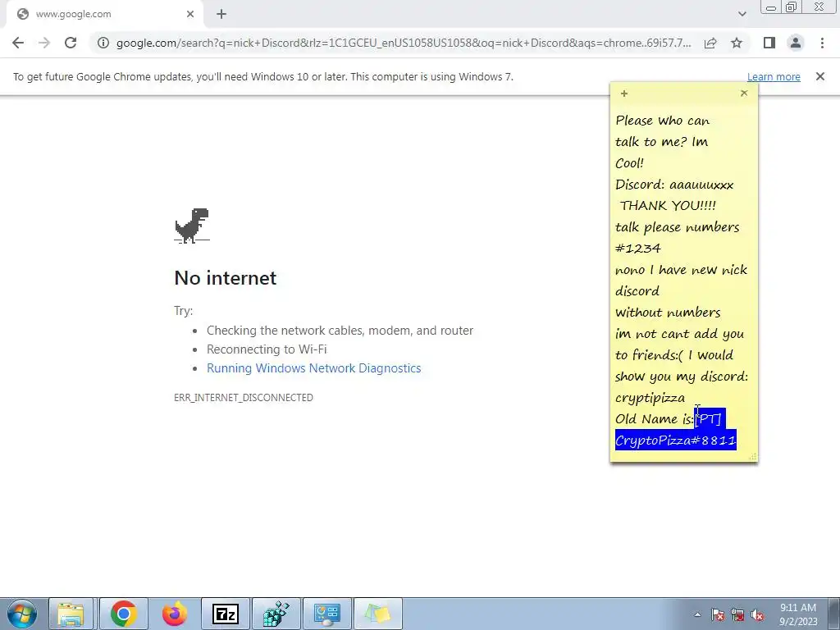Open a new Chrome tab
840x630 pixels.
[221, 14]
